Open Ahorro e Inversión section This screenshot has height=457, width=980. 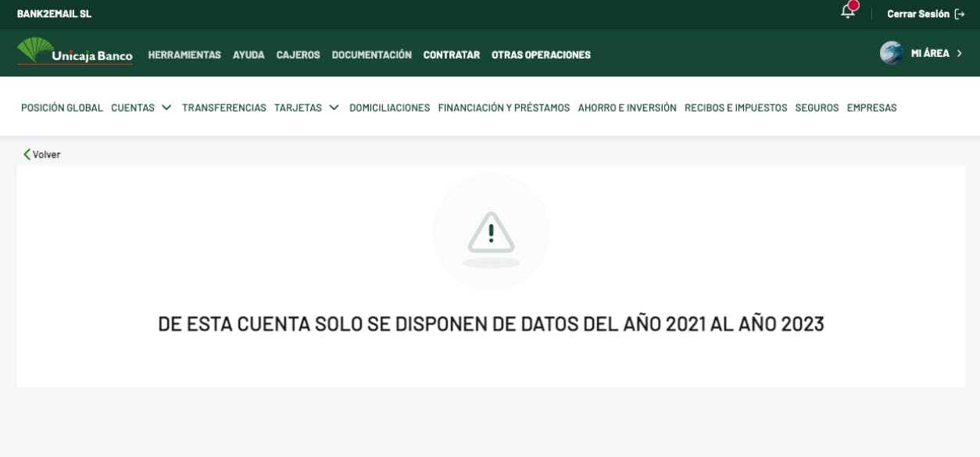[x=628, y=108]
